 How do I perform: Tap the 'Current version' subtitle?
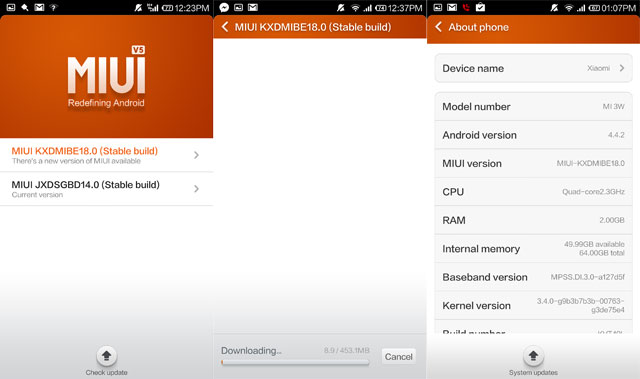pos(37,195)
